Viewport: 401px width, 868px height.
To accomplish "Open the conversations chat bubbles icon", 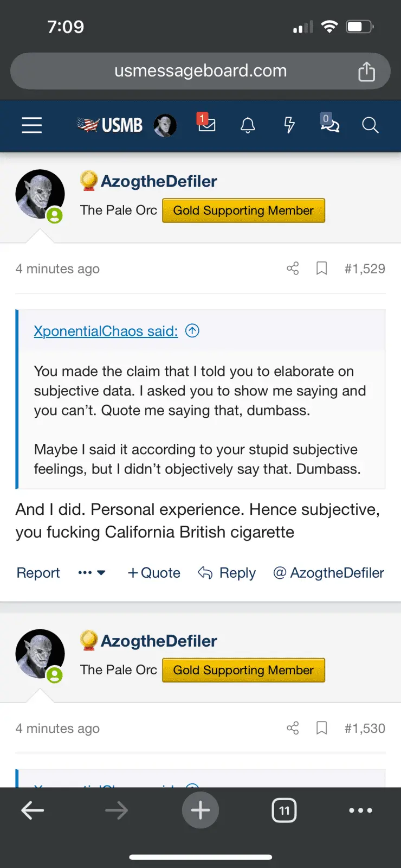I will [x=329, y=124].
